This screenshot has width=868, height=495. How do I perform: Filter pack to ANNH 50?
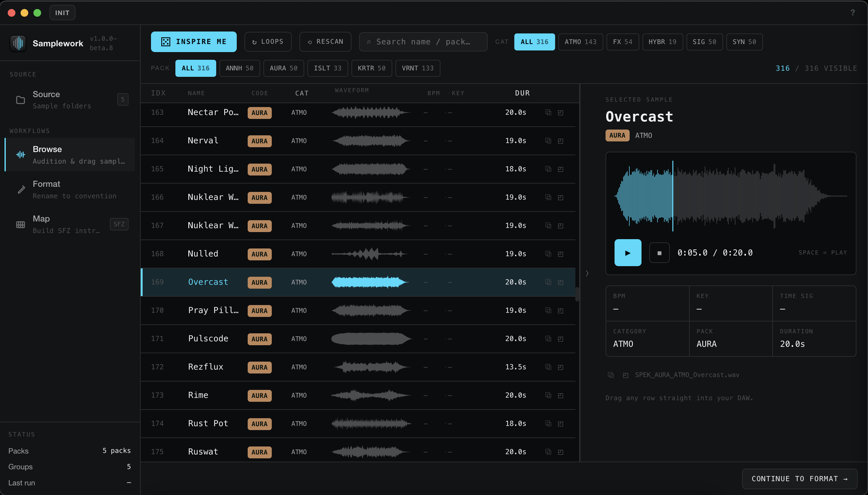pyautogui.click(x=240, y=68)
